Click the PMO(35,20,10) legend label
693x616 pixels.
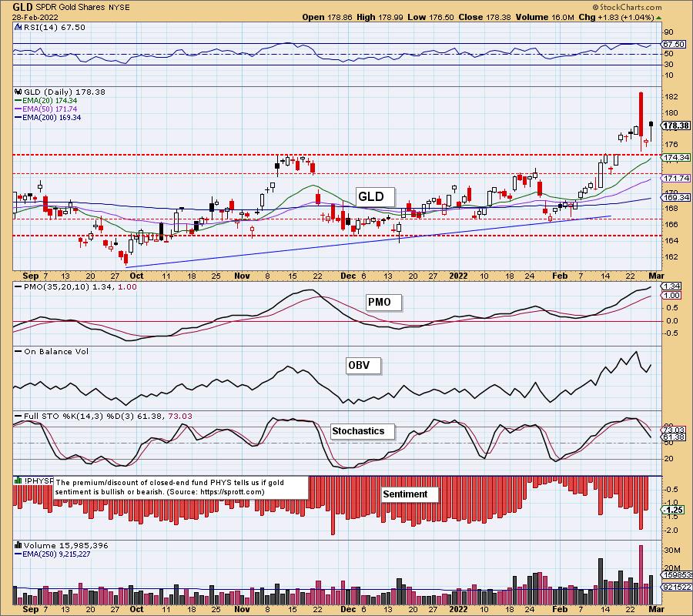click(75, 286)
